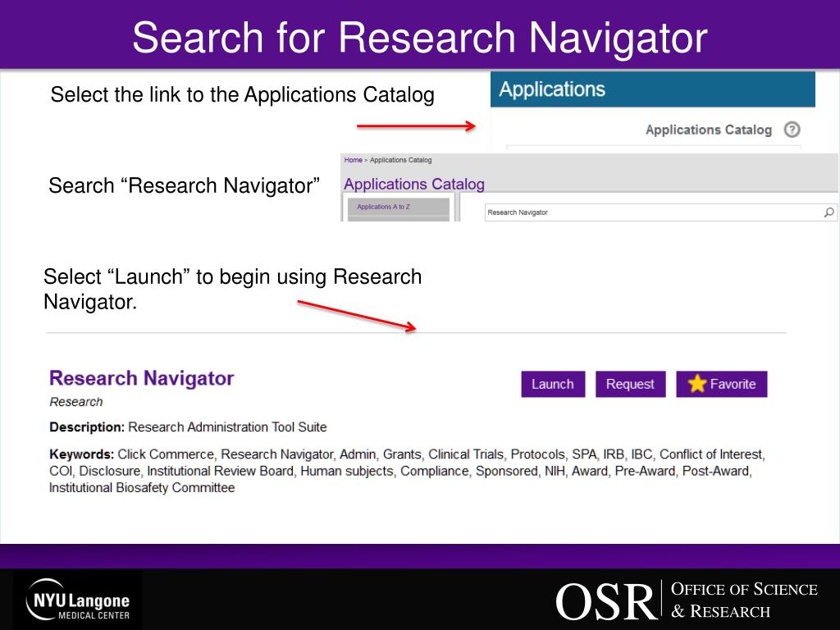Click the NYU Langone Medical Center logo
840x630 pixels.
click(78, 600)
